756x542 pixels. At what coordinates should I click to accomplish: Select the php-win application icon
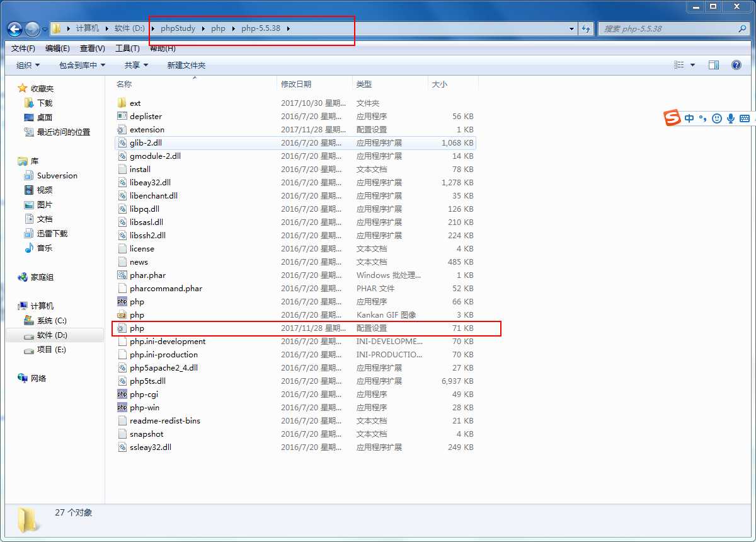pos(122,407)
